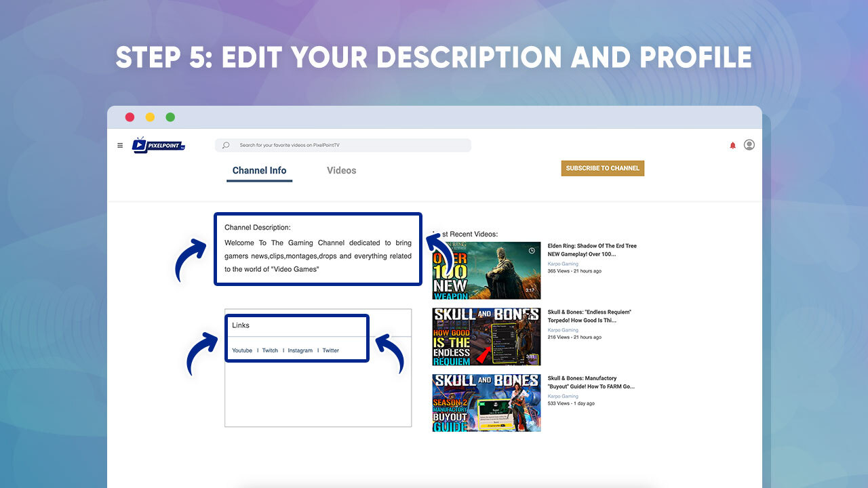Open the Instagram link
The image size is (868, 488).
tap(300, 350)
